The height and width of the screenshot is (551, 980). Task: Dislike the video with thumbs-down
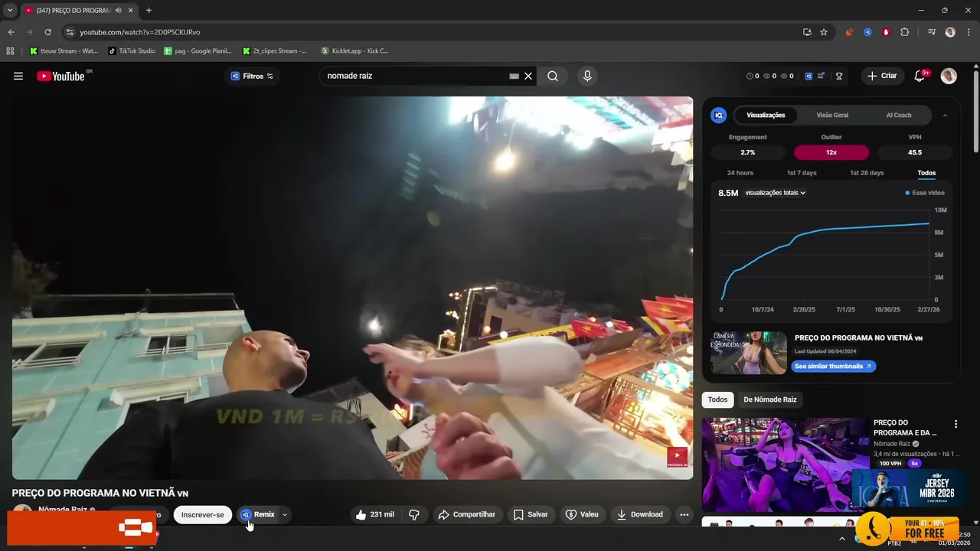tap(414, 514)
